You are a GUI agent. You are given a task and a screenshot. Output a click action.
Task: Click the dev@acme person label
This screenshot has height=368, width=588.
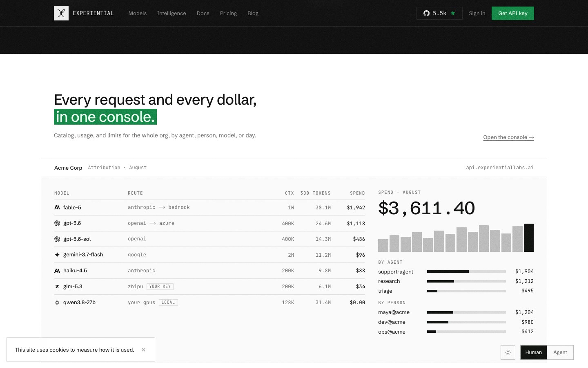[392, 322]
